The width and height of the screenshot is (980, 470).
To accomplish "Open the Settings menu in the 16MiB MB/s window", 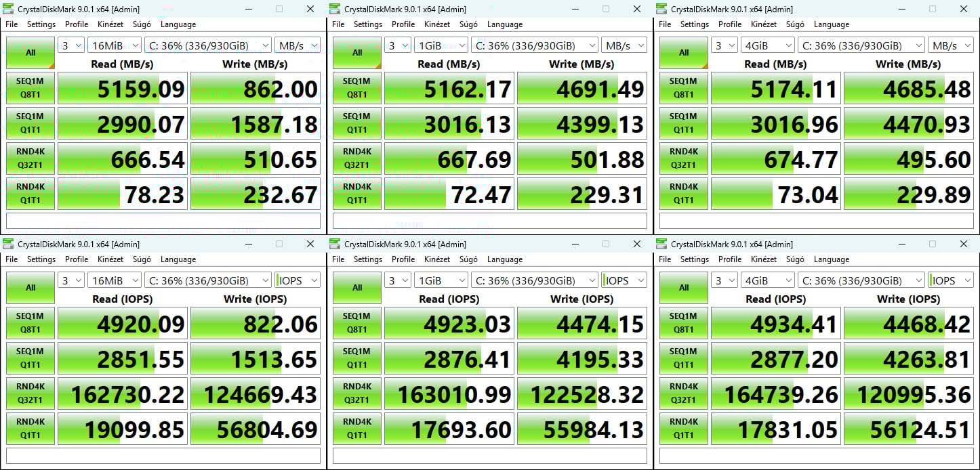I will click(x=41, y=24).
